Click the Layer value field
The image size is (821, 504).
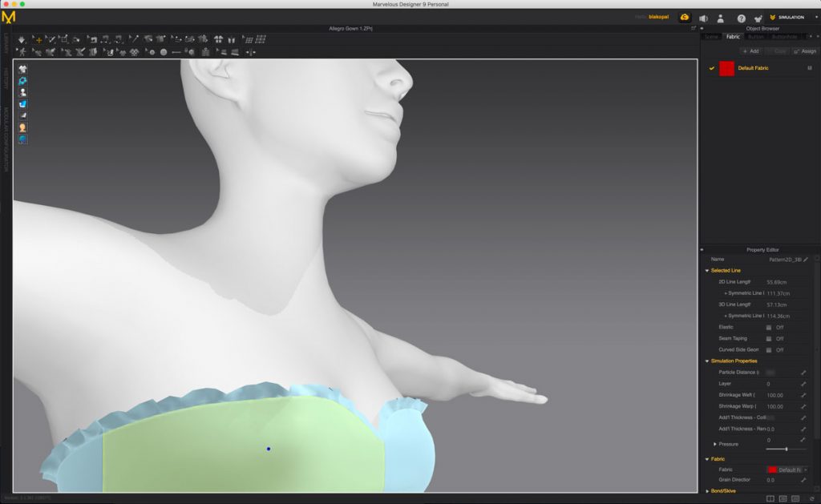click(782, 384)
